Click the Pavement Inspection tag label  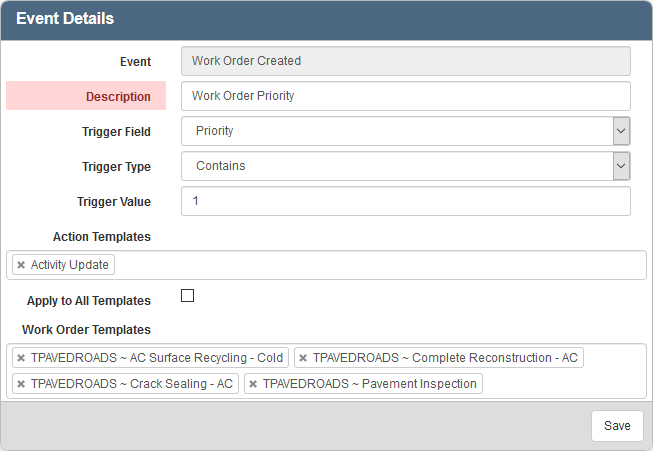pos(370,384)
